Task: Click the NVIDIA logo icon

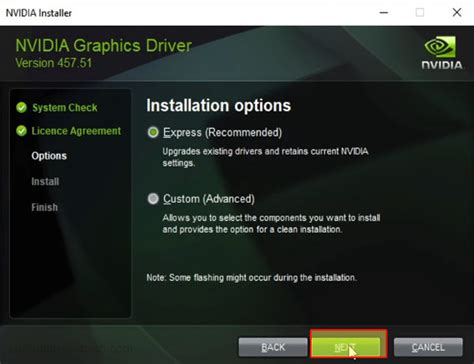Action: click(x=441, y=52)
